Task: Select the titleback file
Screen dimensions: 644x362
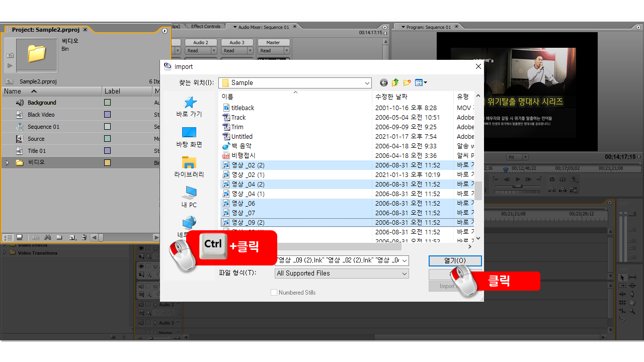Action: coord(243,108)
